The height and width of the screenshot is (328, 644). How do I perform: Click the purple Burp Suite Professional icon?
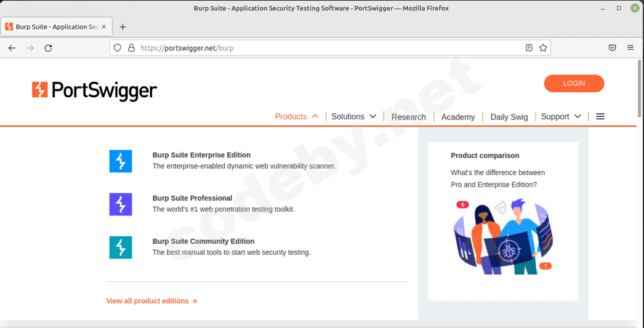(x=121, y=204)
